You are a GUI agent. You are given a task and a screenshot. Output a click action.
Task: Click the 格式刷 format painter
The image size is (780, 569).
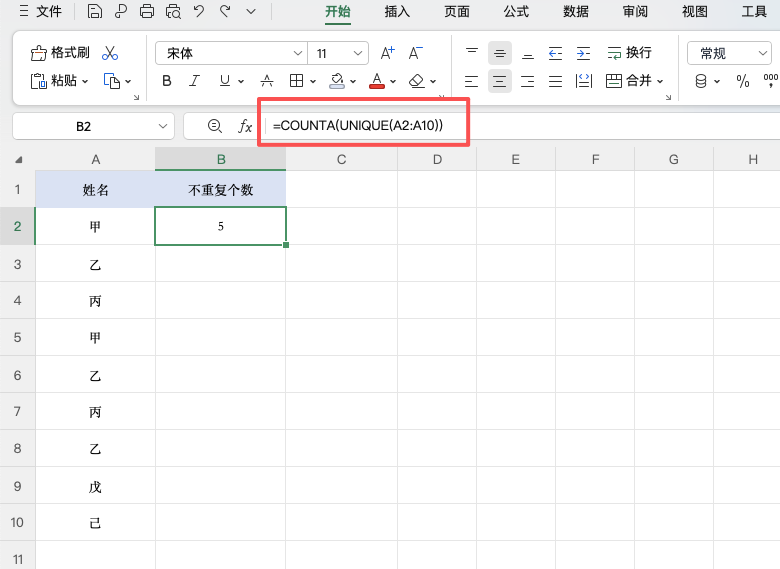[60, 53]
